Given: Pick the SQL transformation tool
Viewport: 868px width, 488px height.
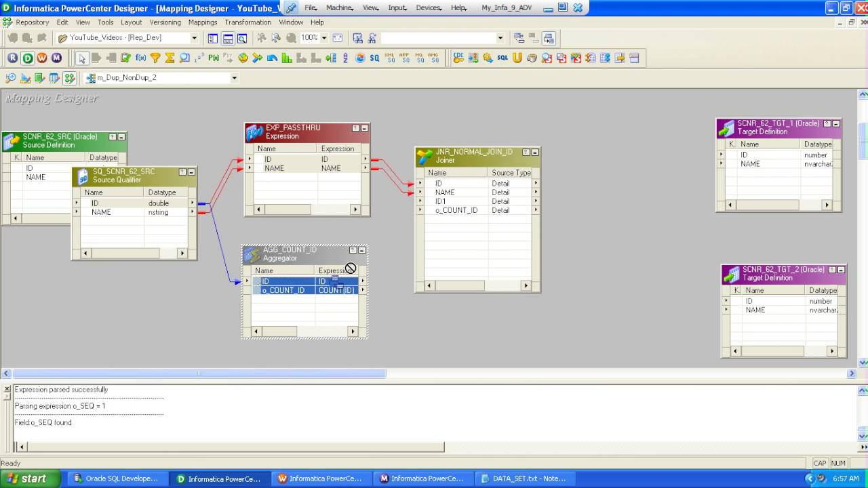Looking at the screenshot, I should pyautogui.click(x=502, y=58).
